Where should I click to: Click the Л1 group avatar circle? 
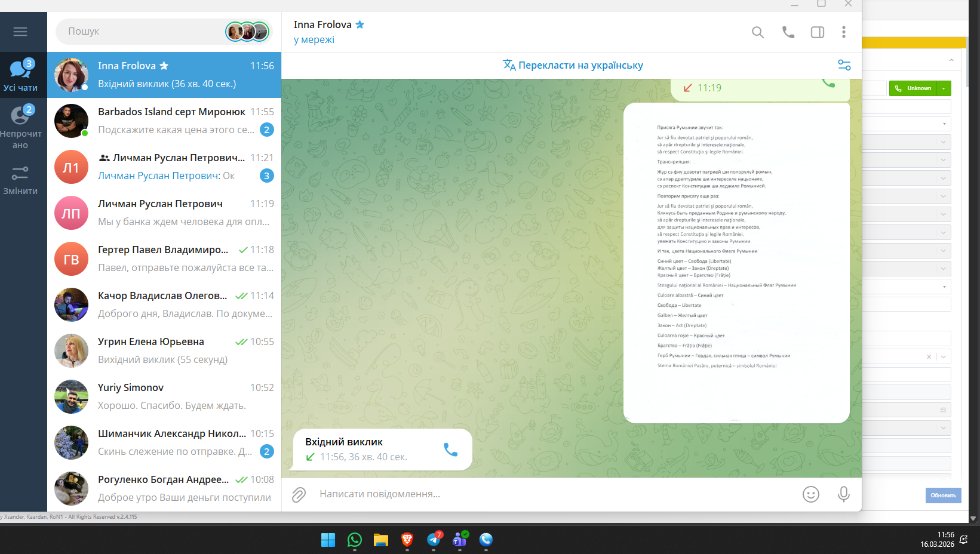coord(71,167)
